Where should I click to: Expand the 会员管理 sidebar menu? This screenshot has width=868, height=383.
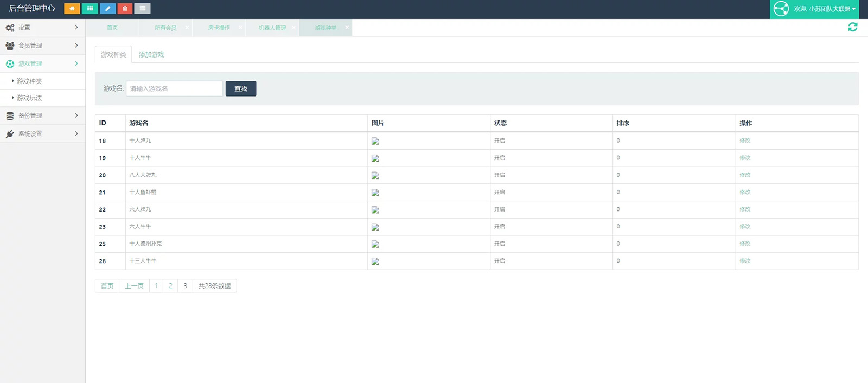click(42, 46)
